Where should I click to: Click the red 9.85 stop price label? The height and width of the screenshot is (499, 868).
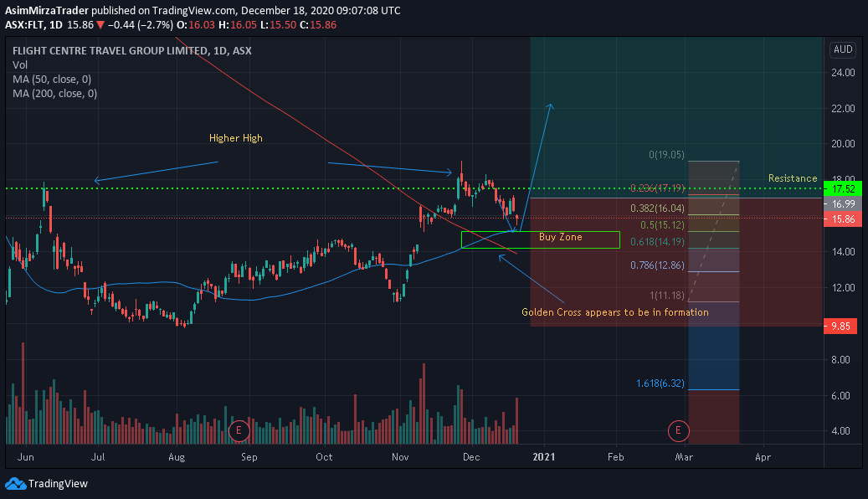[841, 327]
